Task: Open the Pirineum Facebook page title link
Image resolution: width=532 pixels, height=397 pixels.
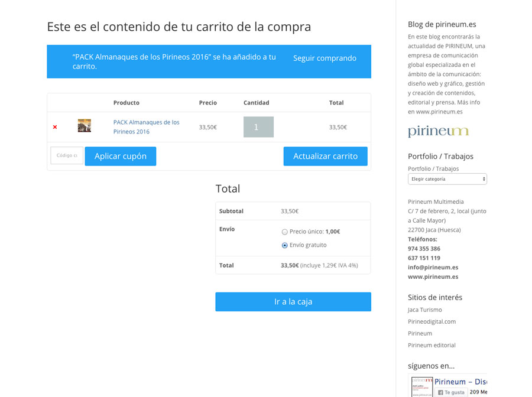Action: 460,382
